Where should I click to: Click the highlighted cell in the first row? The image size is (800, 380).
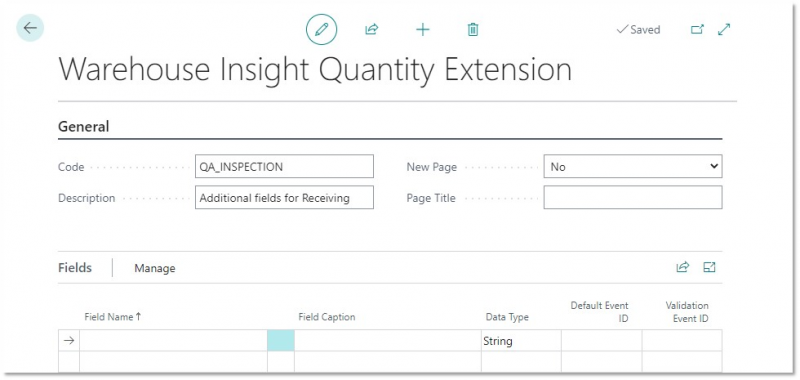[x=281, y=340]
